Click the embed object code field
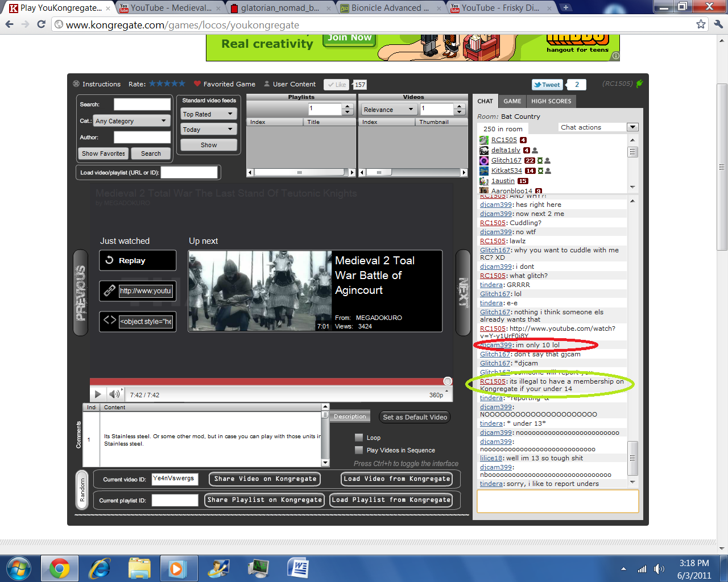 (146, 322)
